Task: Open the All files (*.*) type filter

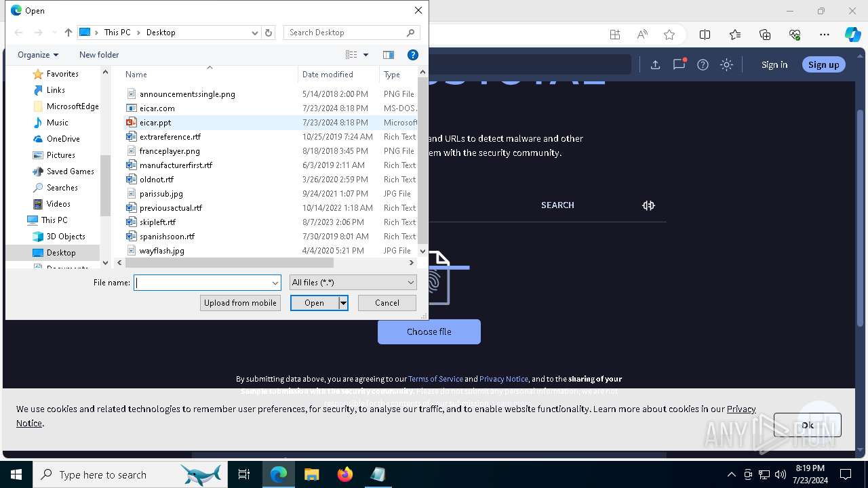Action: point(353,283)
